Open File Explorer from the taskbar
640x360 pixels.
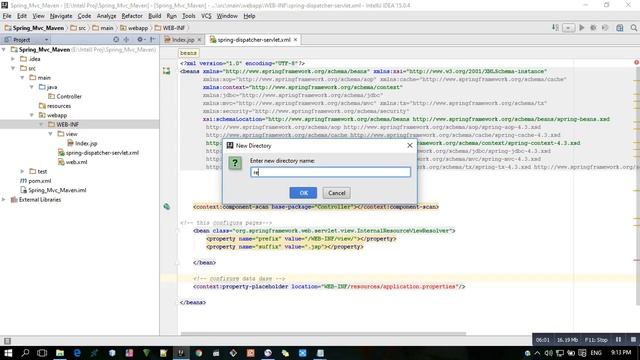60,353
